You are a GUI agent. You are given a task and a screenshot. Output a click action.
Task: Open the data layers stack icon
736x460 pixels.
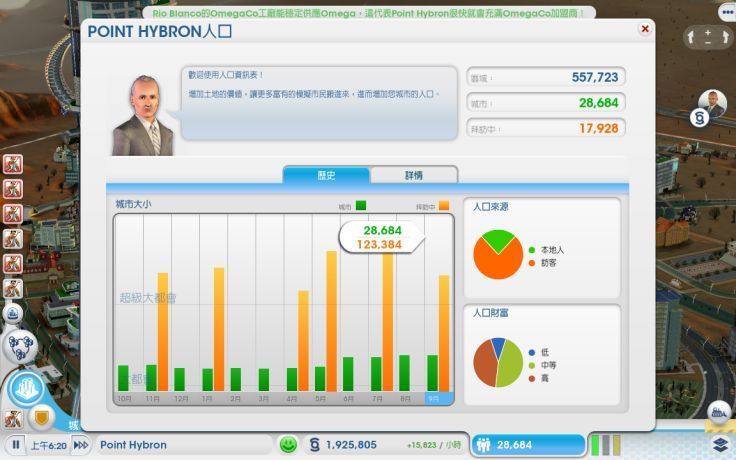[x=721, y=444]
